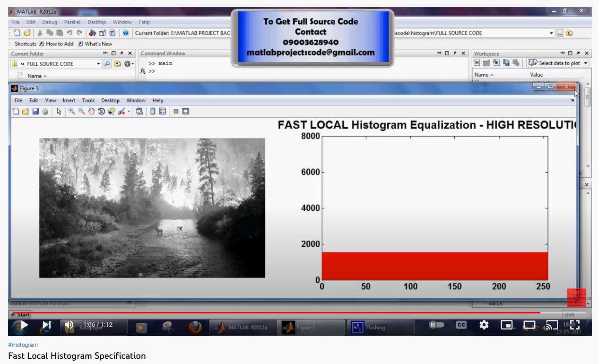The width and height of the screenshot is (598, 364).
Task: Click the Print Figure icon
Action: (45, 112)
